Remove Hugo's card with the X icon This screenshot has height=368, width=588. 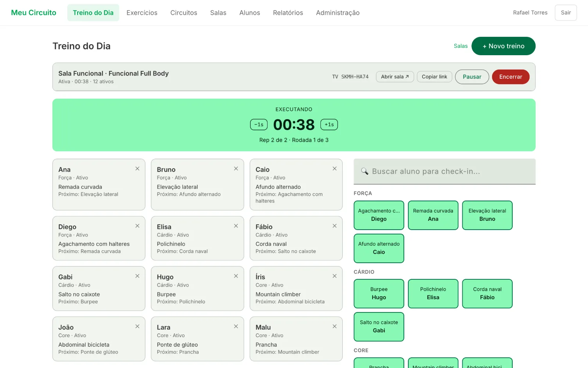236,276
